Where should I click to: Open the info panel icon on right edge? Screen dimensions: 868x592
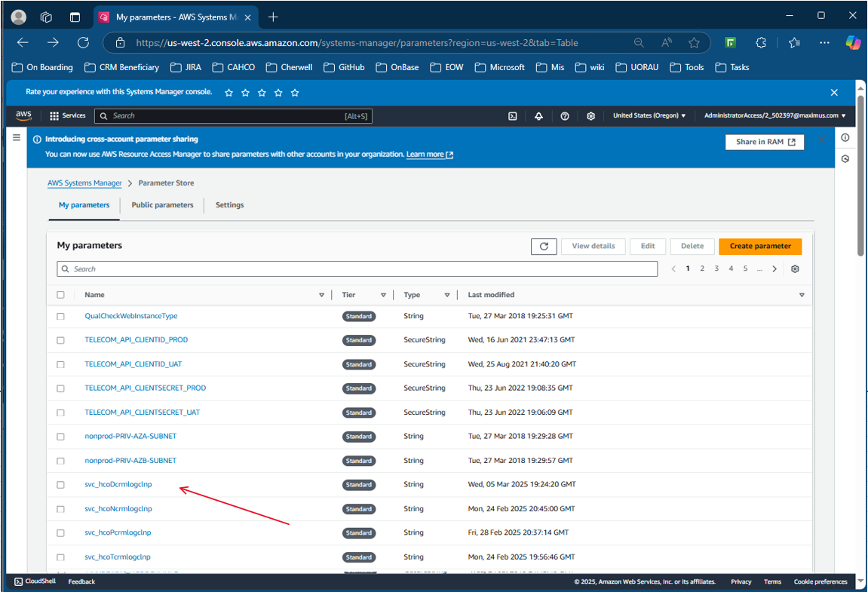[x=845, y=137]
